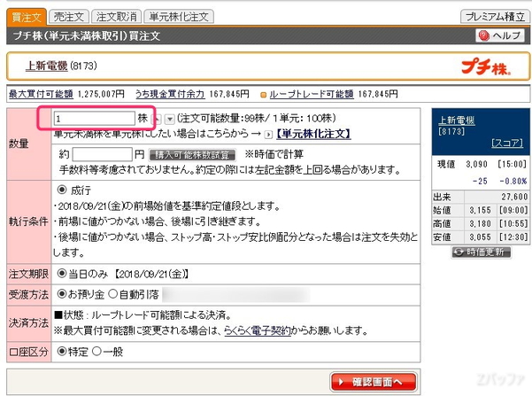Open the 単元株化注文 tab

pos(179,16)
